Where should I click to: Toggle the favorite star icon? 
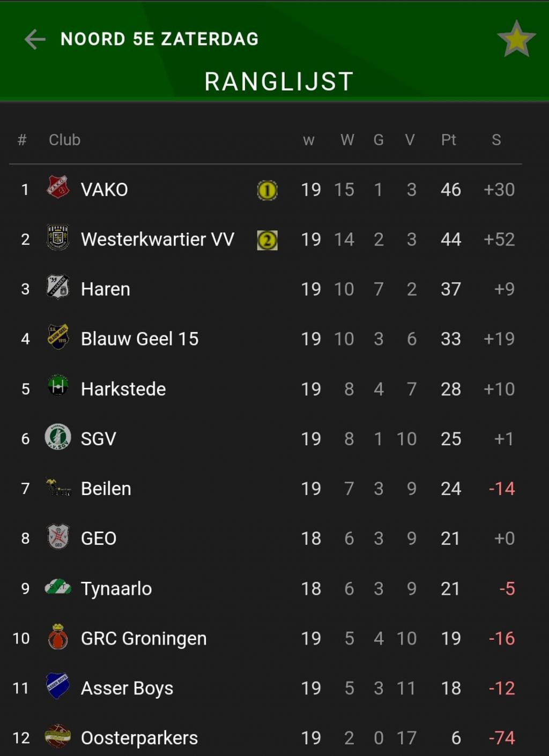pyautogui.click(x=516, y=39)
